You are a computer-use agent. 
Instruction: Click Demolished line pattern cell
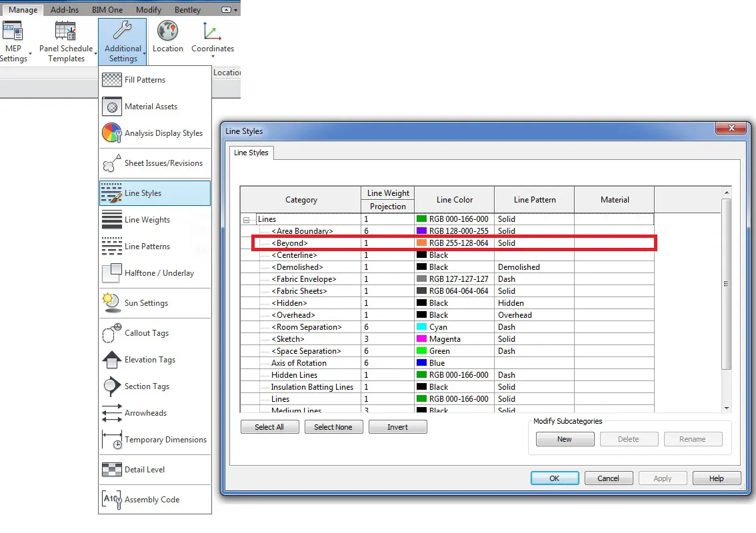pyautogui.click(x=534, y=267)
